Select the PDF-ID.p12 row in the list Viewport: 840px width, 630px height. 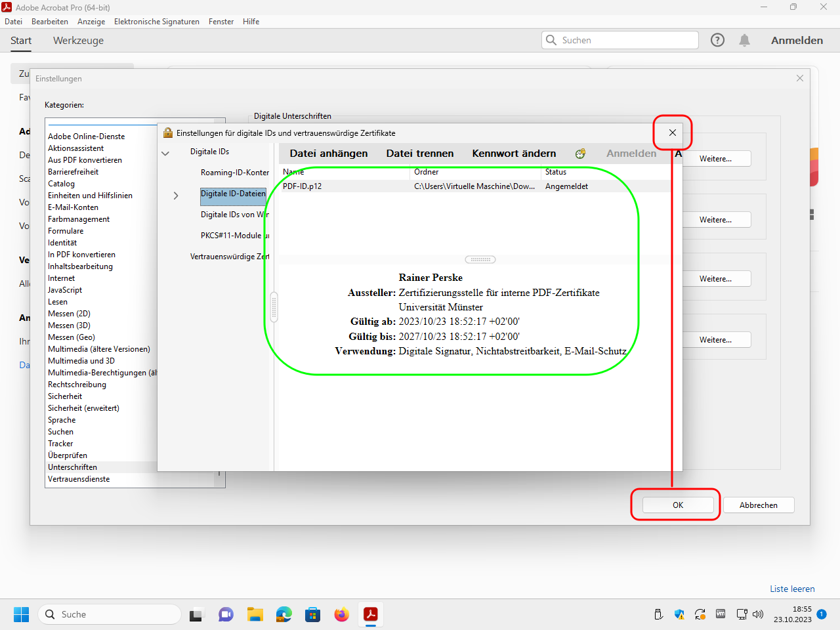click(x=407, y=186)
